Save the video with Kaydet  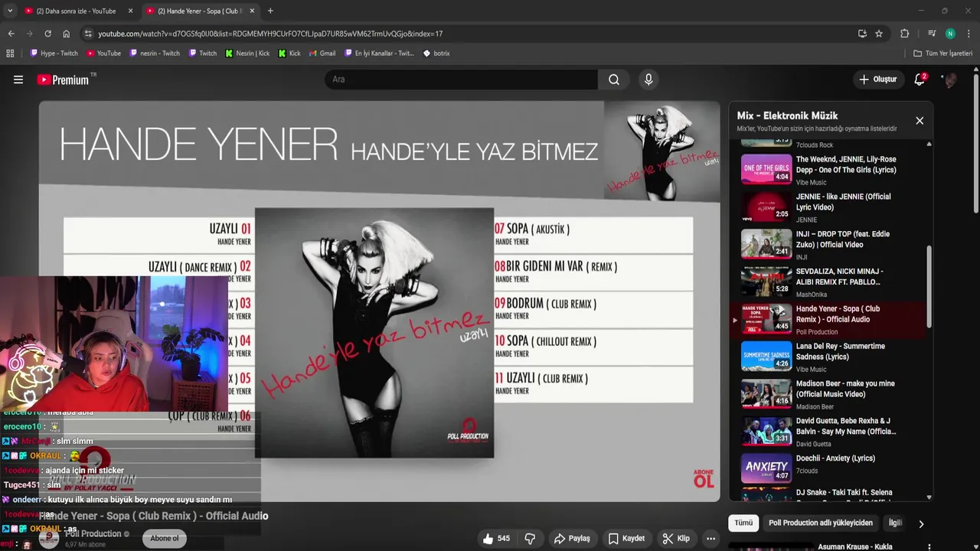(626, 539)
